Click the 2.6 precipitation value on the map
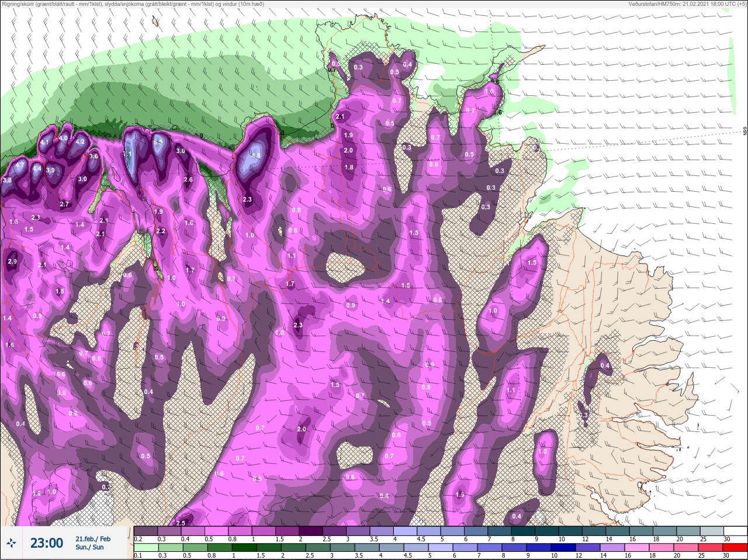Viewport: 748px width, 560px height. click(x=188, y=179)
